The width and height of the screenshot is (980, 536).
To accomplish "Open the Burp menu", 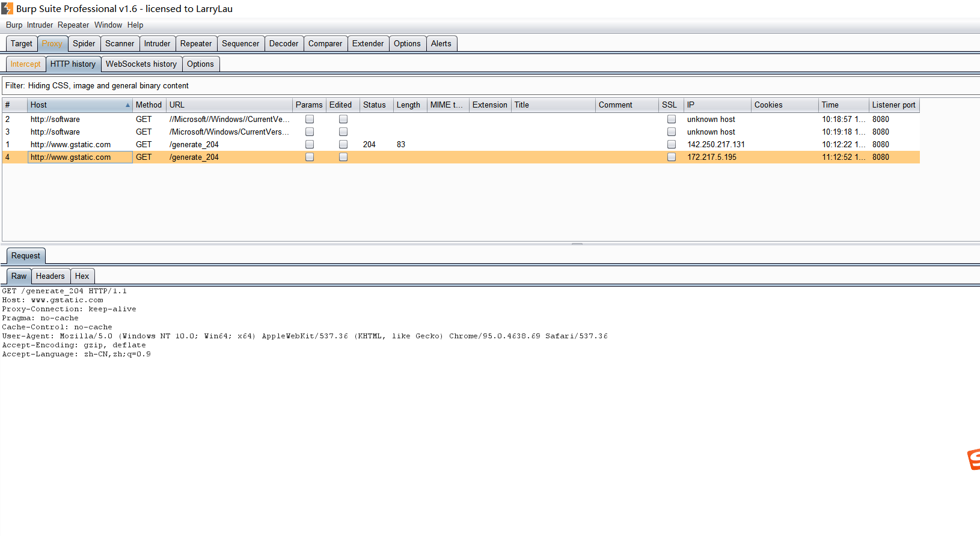I will (14, 25).
